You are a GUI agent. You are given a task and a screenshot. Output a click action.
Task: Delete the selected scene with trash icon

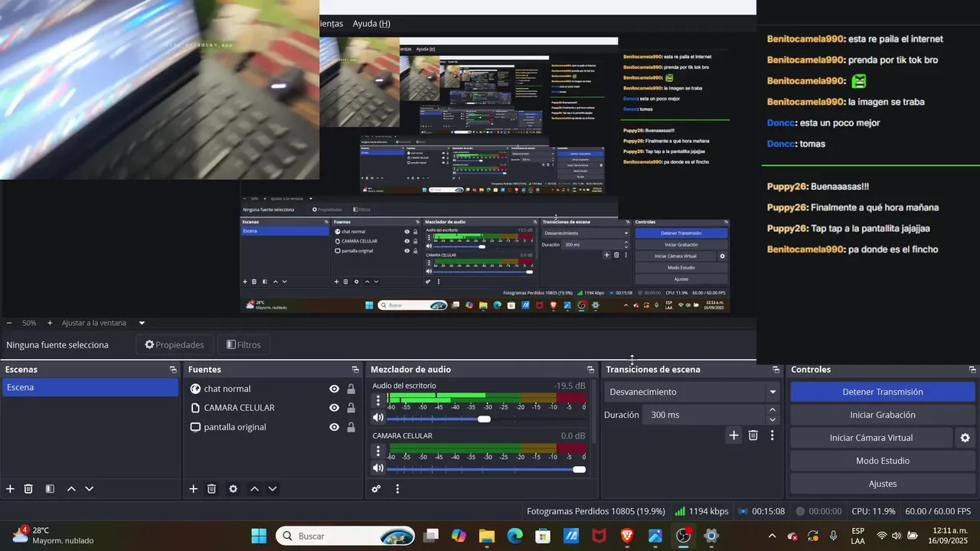[x=28, y=489]
